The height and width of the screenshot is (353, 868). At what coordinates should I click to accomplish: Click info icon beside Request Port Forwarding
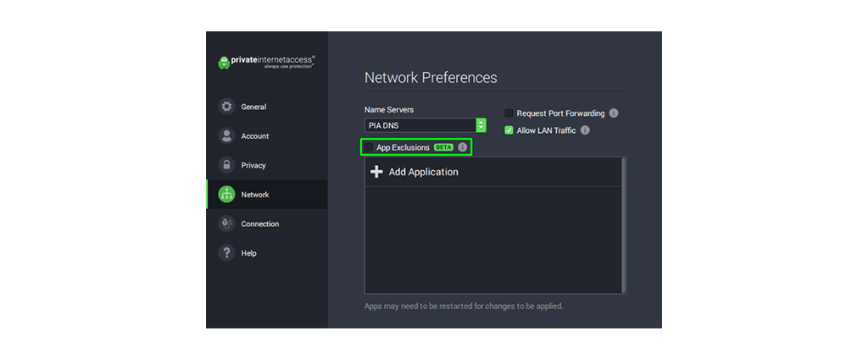pos(614,113)
